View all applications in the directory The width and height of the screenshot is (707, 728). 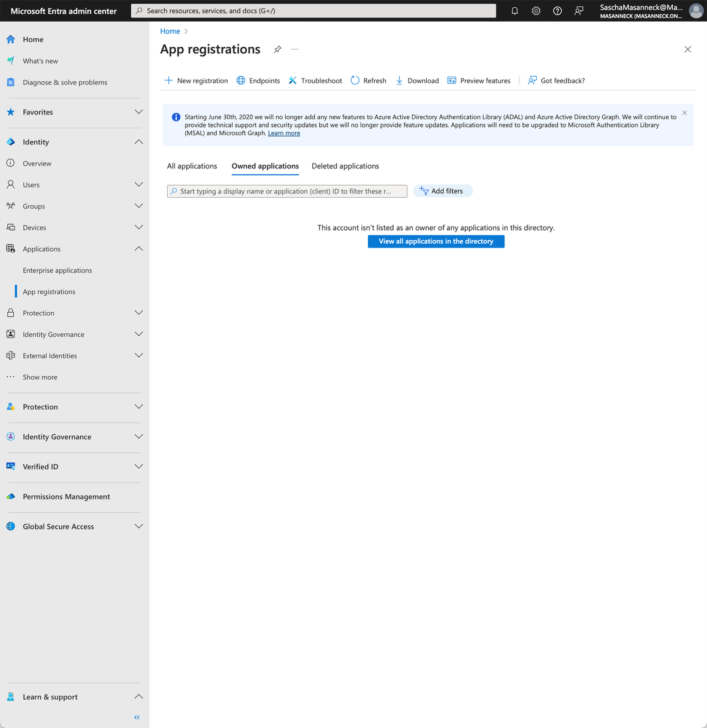(436, 241)
